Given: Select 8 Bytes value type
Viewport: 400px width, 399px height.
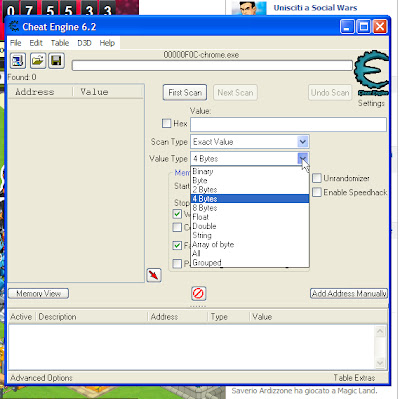Looking at the screenshot, I should click(250, 208).
